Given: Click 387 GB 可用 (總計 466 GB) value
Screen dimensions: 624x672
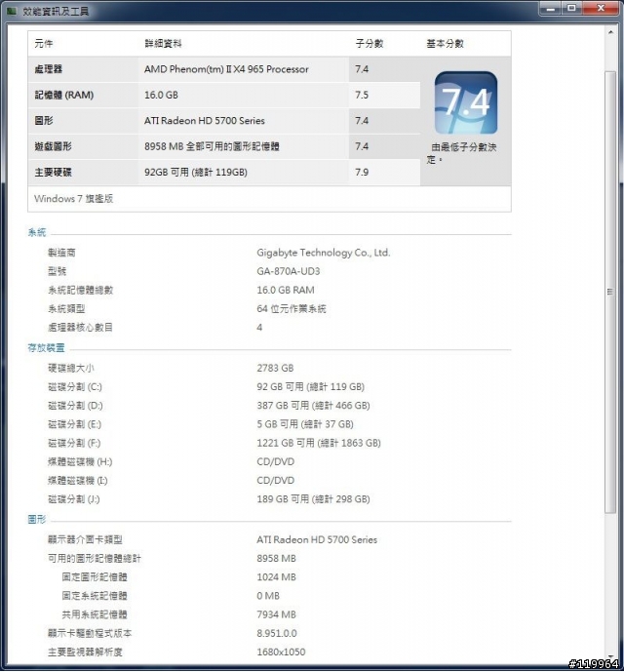Looking at the screenshot, I should (313, 405).
